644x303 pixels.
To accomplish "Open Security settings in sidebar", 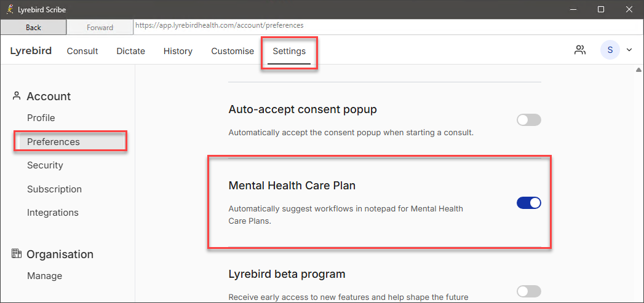I will [x=45, y=165].
